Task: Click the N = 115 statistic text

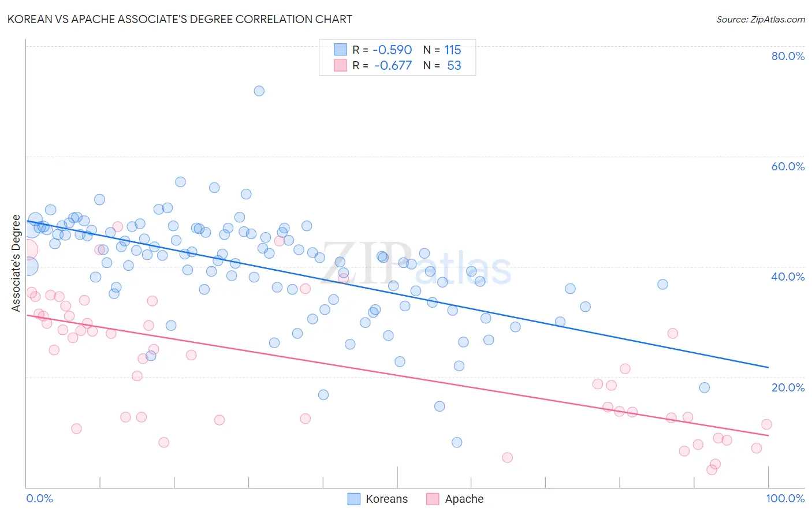Action: point(442,50)
